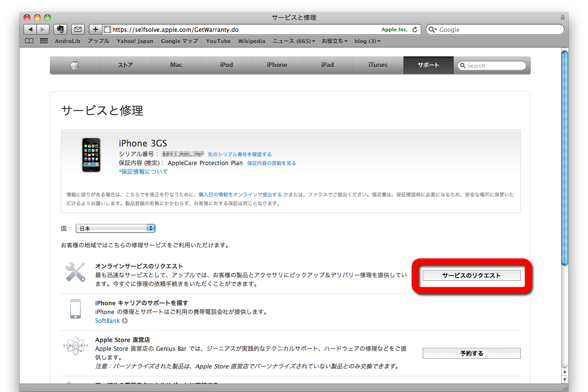Click the site favicon in the address bar
588x392 pixels.
pos(107,29)
